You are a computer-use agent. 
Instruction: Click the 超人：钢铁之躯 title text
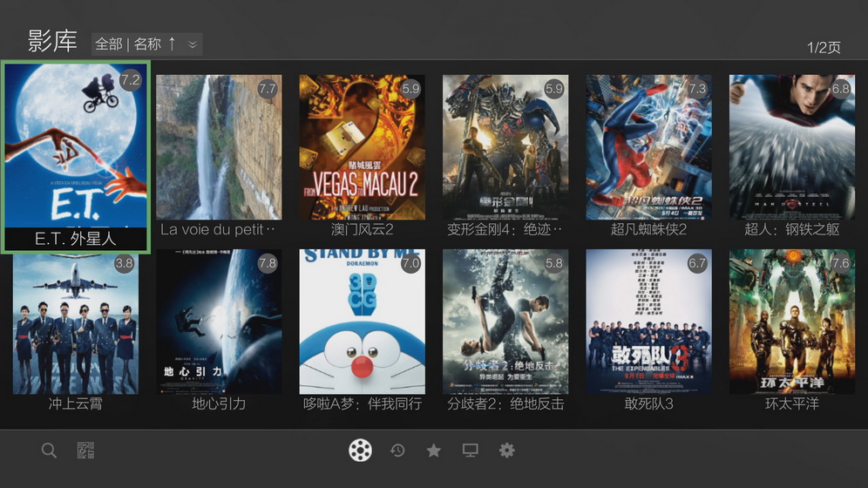coord(792,229)
